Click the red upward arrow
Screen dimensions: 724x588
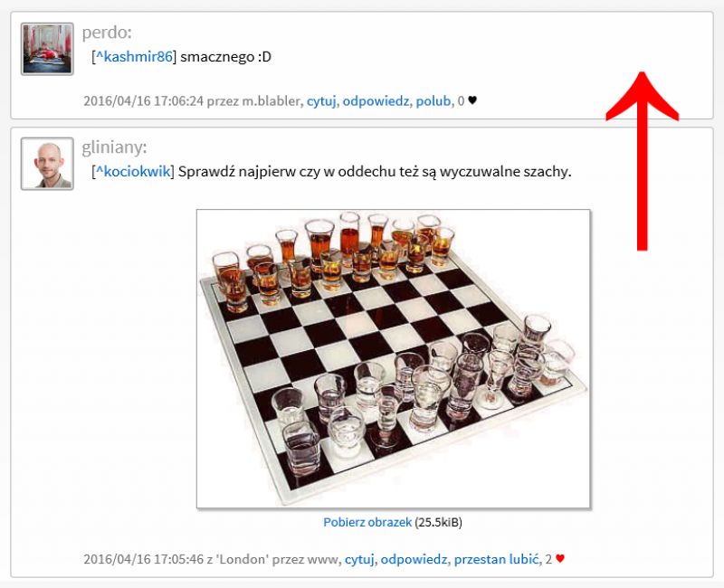click(642, 161)
